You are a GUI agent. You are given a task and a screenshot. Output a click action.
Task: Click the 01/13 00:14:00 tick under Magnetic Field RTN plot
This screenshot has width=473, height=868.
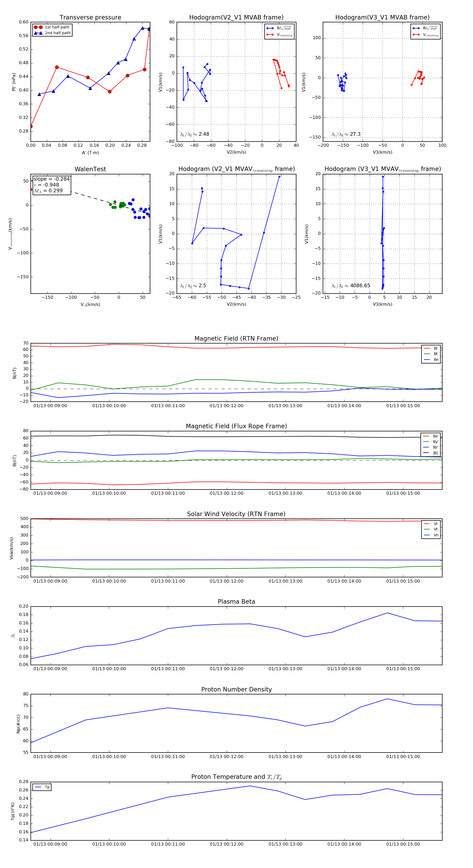pyautogui.click(x=344, y=406)
